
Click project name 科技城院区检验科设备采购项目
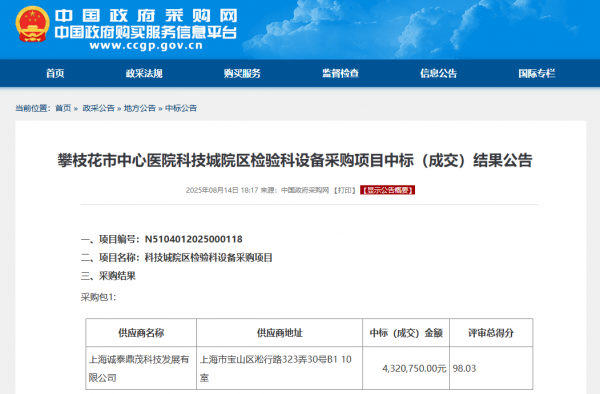tap(208, 257)
